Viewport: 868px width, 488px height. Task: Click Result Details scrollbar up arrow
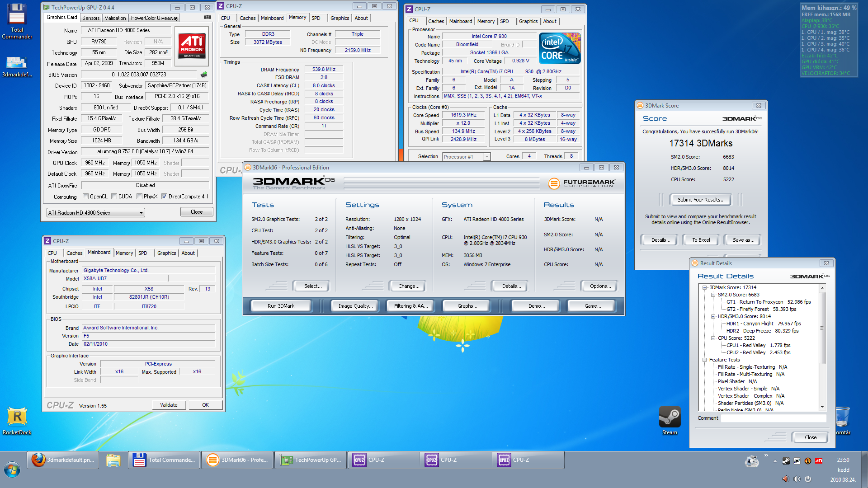[x=822, y=288]
